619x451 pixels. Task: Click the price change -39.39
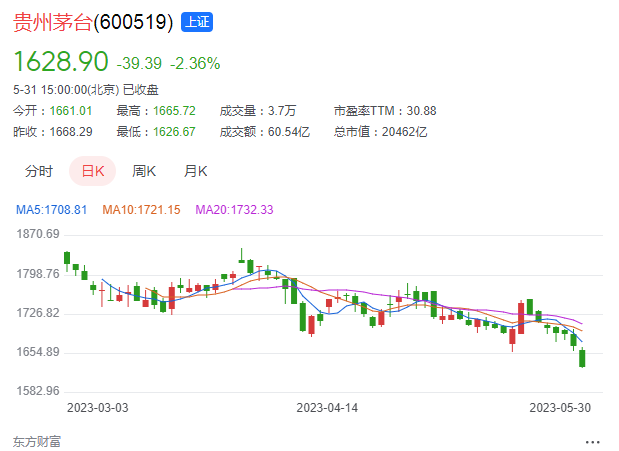coord(139,63)
